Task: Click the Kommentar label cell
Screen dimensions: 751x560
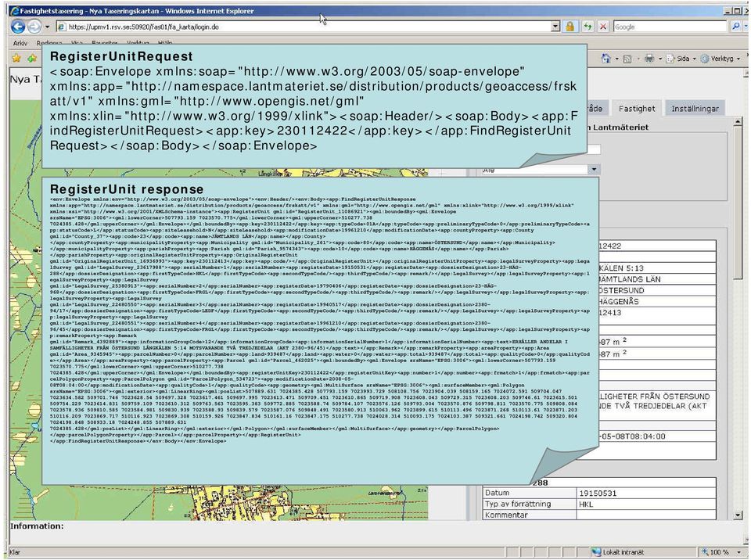Action: click(x=530, y=515)
